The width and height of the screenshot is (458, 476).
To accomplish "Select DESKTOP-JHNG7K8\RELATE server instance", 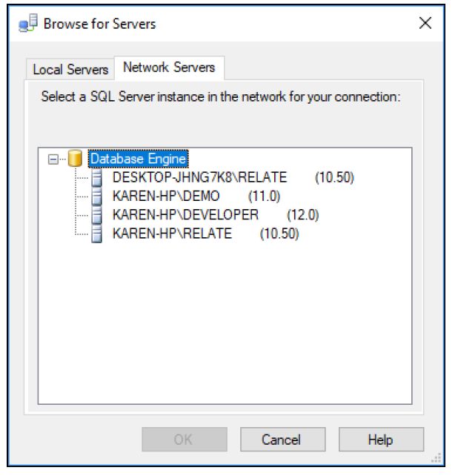I will (x=233, y=178).
